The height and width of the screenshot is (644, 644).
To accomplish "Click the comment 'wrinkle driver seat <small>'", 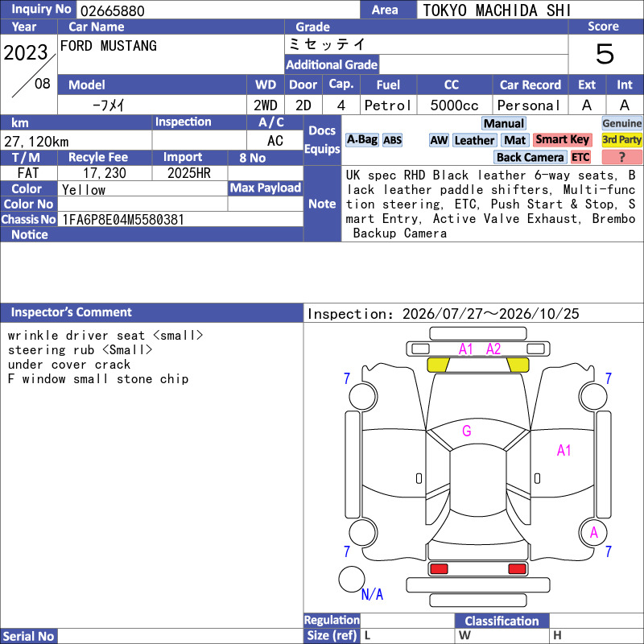I will (105, 336).
